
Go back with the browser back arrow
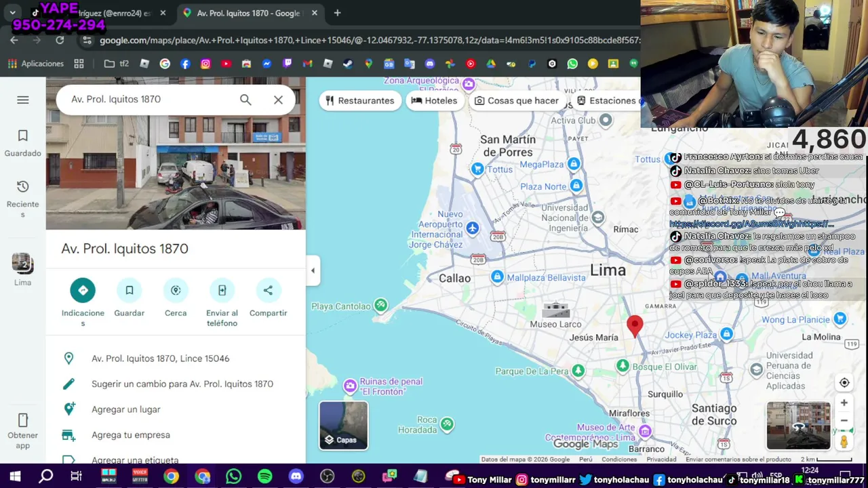(14, 41)
